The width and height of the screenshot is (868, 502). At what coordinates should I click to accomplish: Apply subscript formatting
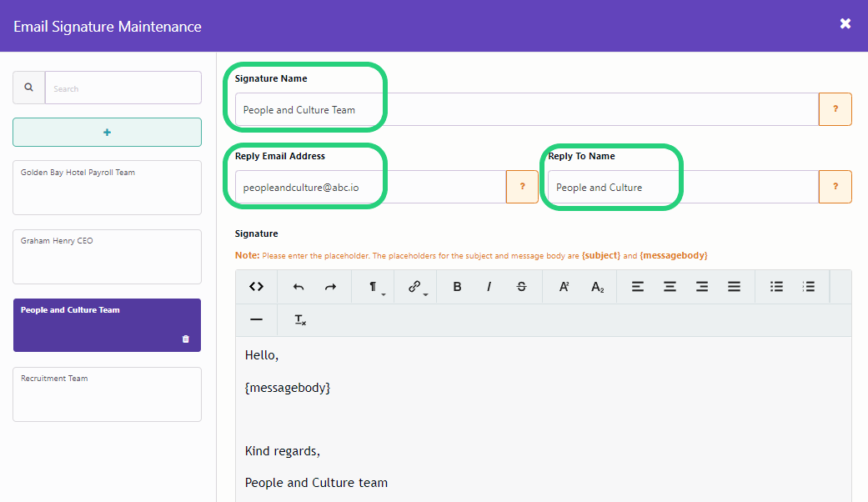click(597, 287)
